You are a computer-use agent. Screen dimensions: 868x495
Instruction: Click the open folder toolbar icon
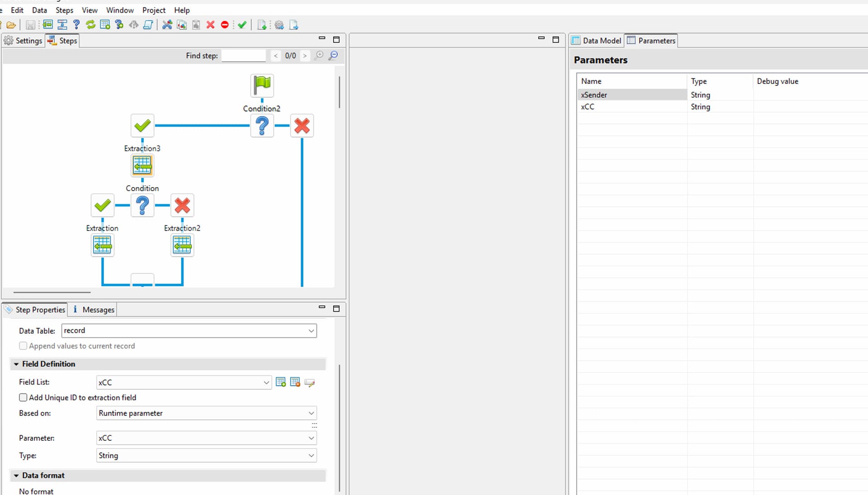point(11,25)
